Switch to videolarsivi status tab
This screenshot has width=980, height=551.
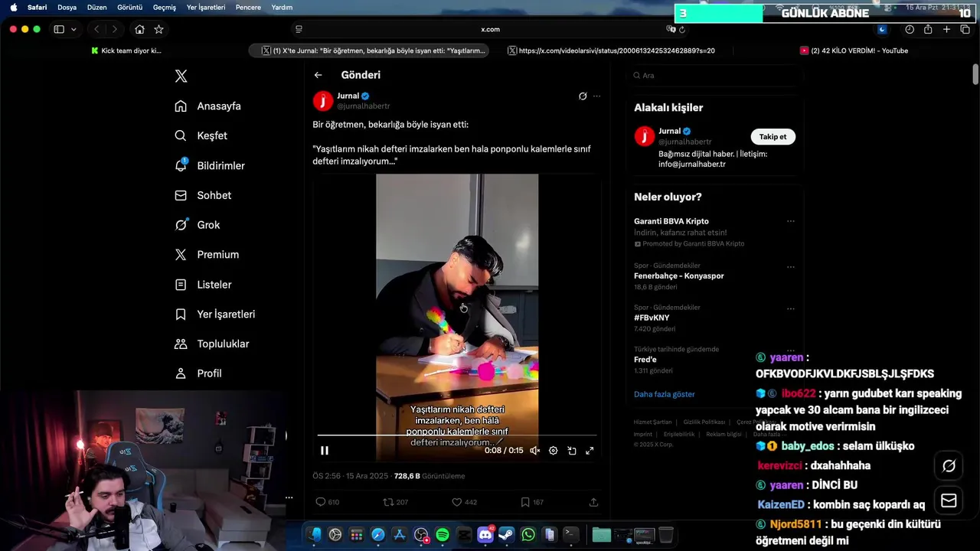click(x=611, y=51)
